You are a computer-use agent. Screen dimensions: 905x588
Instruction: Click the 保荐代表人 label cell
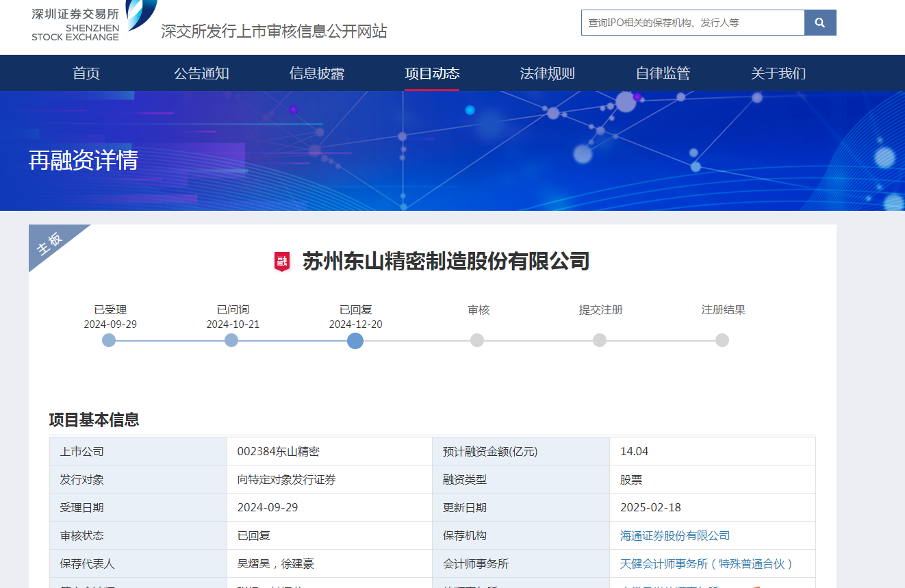138,564
